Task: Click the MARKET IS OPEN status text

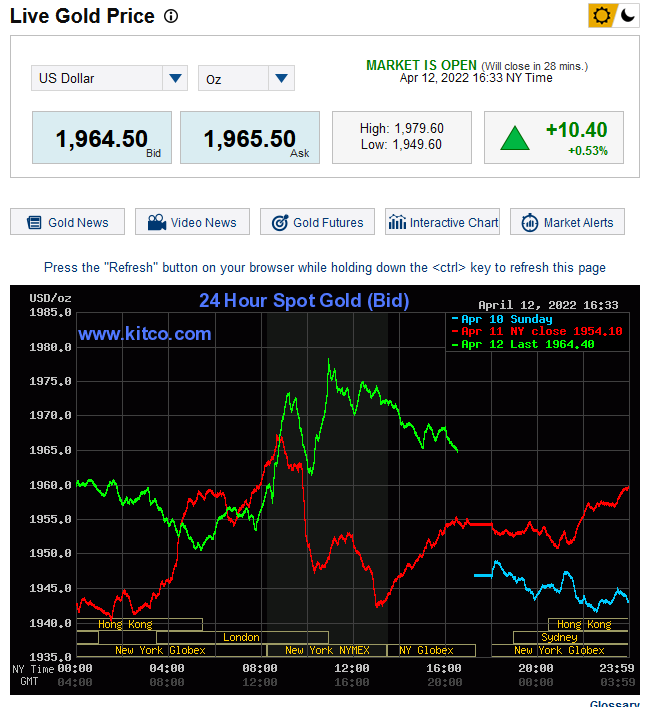Action: click(x=421, y=65)
